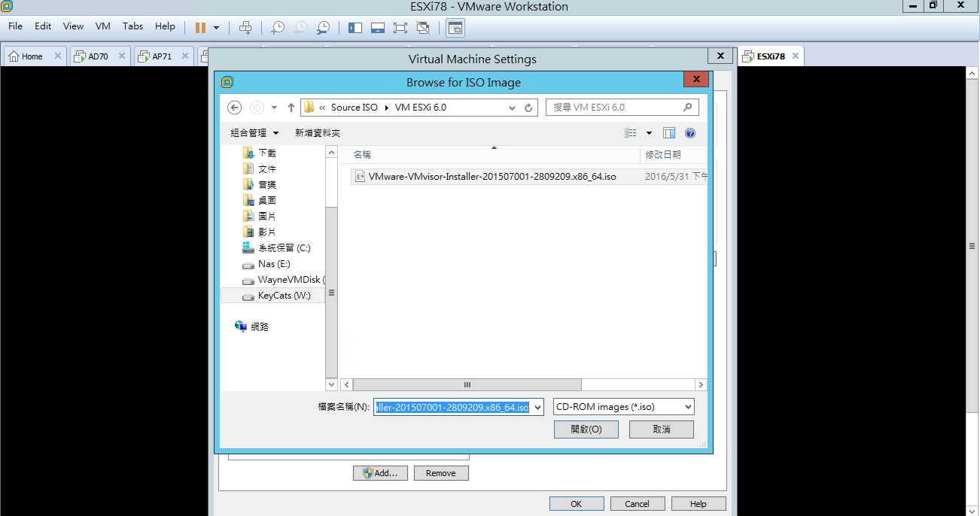Click horizontal scrollbar right arrow in file list
The width and height of the screenshot is (980, 516).
701,384
